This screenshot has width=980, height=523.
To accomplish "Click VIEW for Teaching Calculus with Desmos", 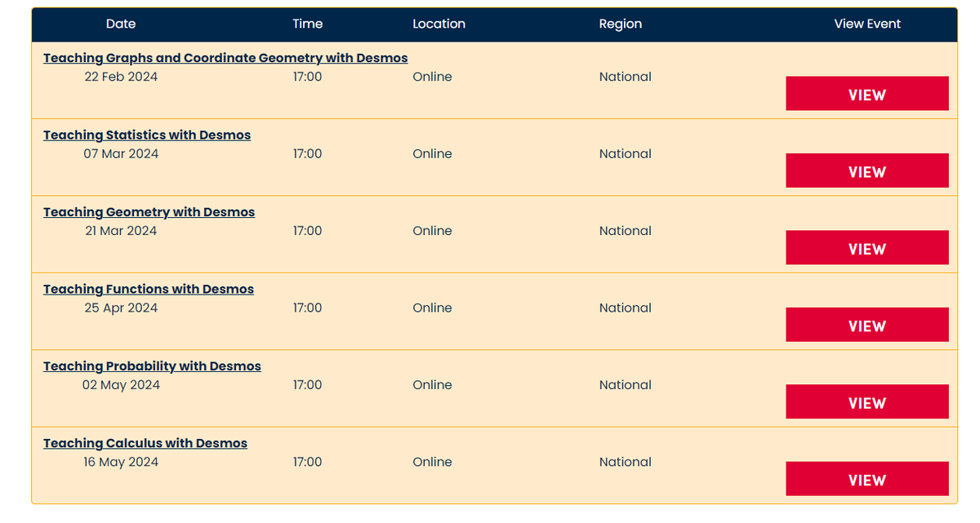I will tap(866, 479).
